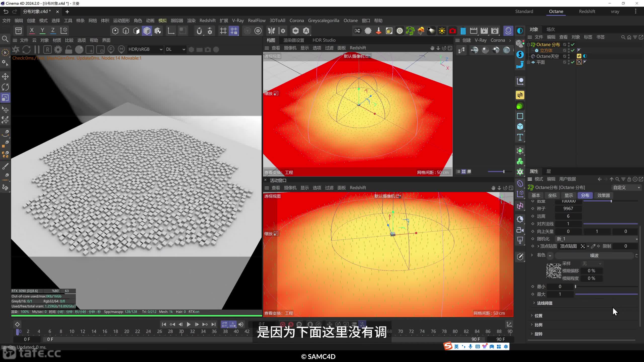Click the timeline play forward button

pos(188,324)
